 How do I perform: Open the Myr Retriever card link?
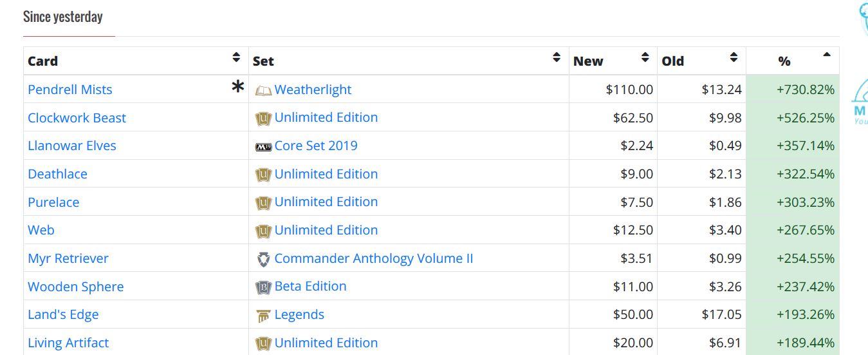(x=68, y=258)
